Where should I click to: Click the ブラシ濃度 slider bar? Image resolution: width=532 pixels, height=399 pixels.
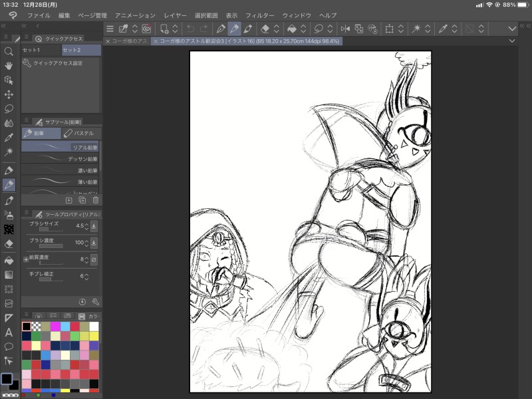tap(51, 246)
